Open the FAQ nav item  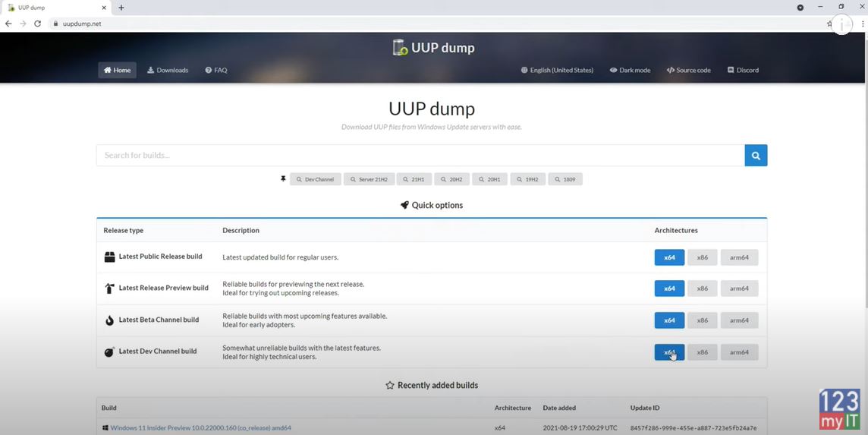(x=216, y=71)
